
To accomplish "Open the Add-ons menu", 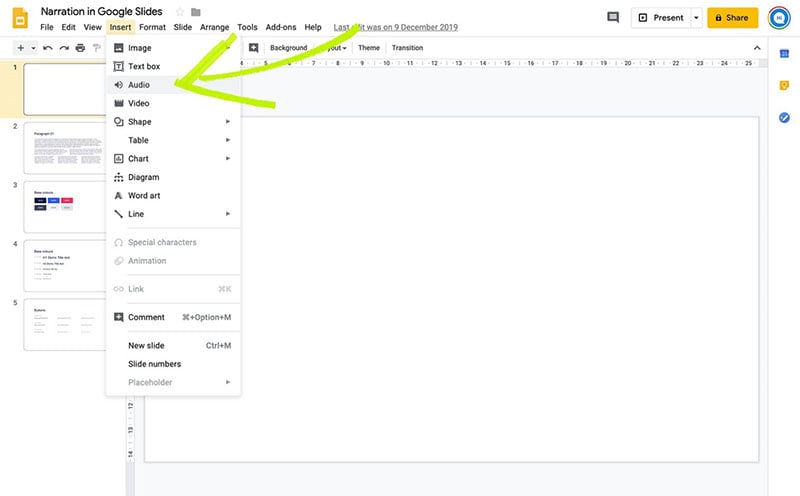I will point(281,27).
